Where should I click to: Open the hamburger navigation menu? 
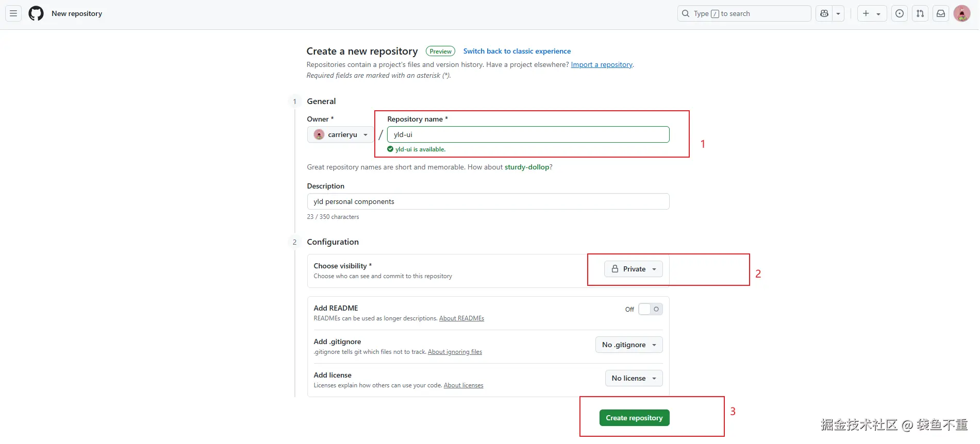coord(13,14)
